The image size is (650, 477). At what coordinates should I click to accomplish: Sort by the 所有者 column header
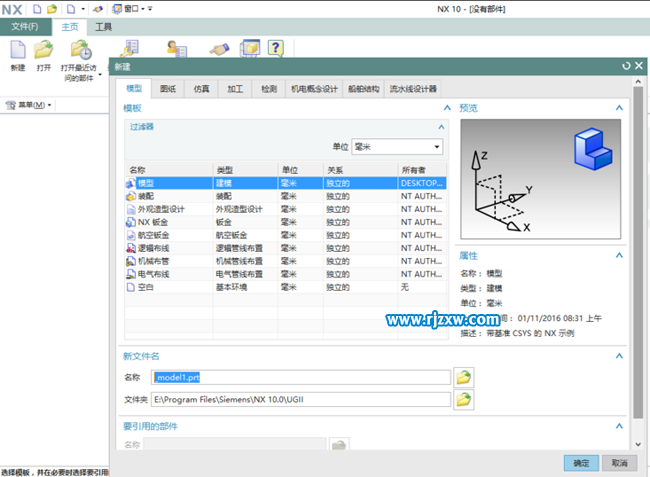coord(422,170)
